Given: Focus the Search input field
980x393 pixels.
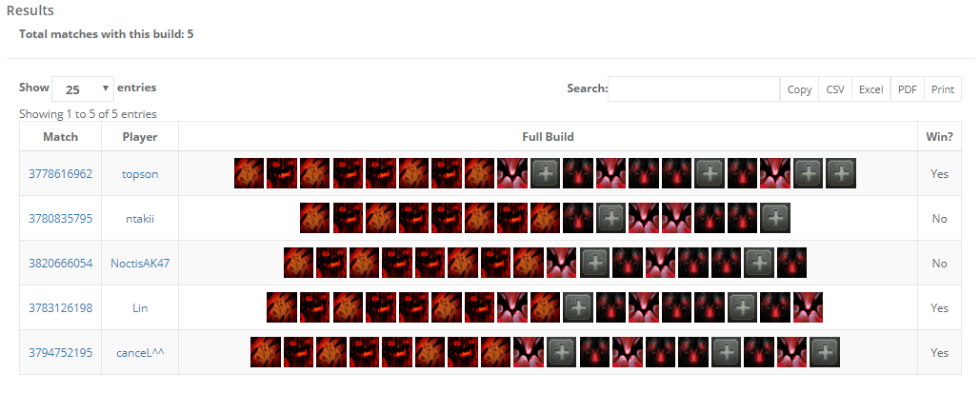Looking at the screenshot, I should pos(693,88).
